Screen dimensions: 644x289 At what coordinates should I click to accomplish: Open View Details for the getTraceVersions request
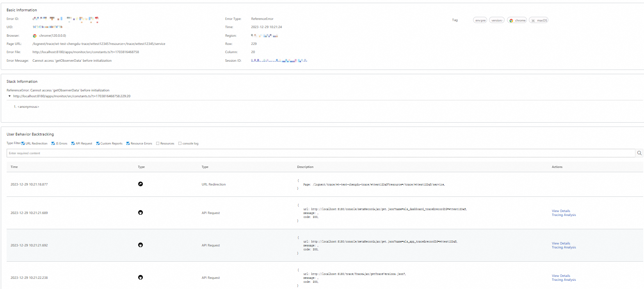click(561, 276)
